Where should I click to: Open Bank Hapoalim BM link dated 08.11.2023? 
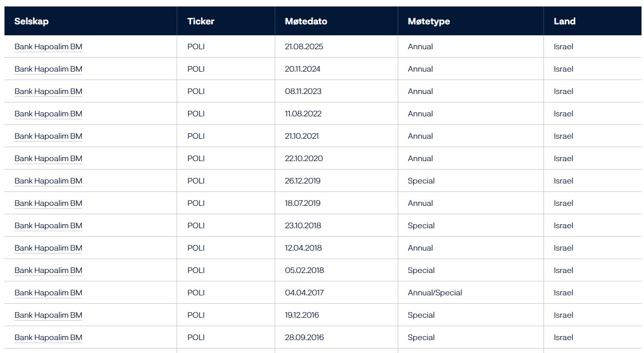(x=48, y=91)
